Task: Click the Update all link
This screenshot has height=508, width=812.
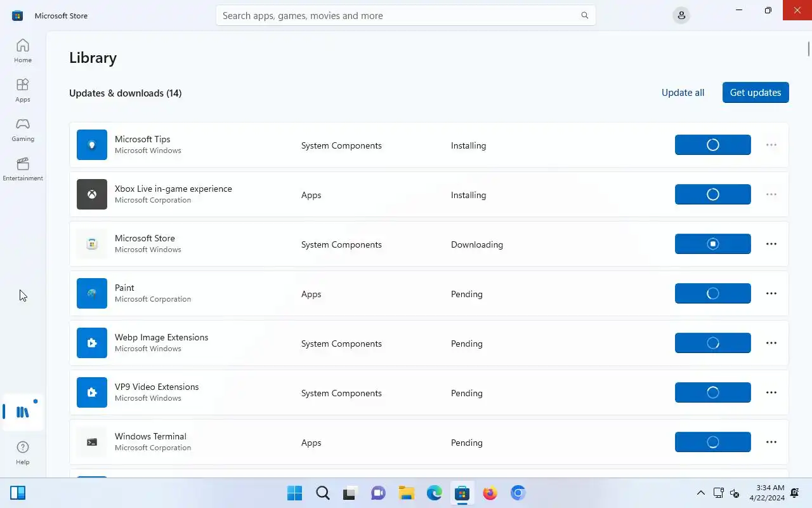Action: [x=683, y=92]
